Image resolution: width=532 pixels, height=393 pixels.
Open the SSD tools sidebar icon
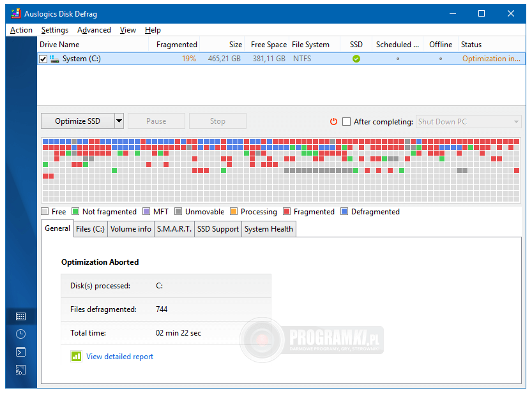[20, 370]
